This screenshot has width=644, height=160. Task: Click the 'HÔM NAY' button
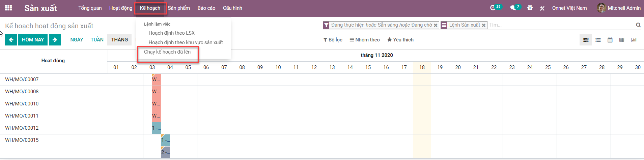point(33,40)
